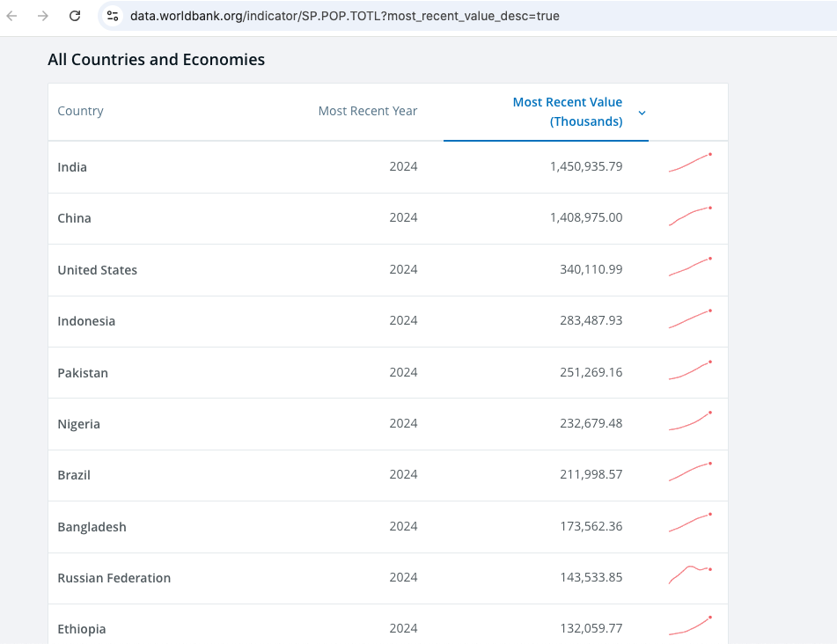Click the browser forward arrow
Image resolution: width=837 pixels, height=644 pixels.
click(43, 16)
